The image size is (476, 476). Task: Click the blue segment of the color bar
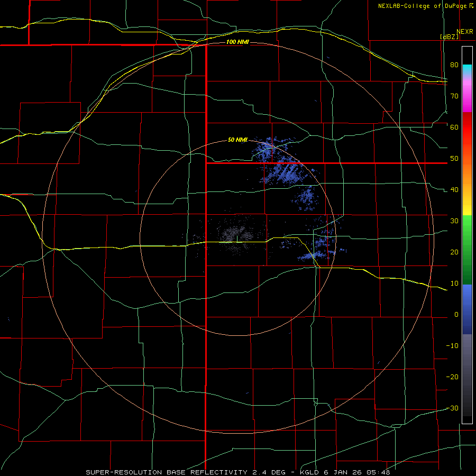467,309
